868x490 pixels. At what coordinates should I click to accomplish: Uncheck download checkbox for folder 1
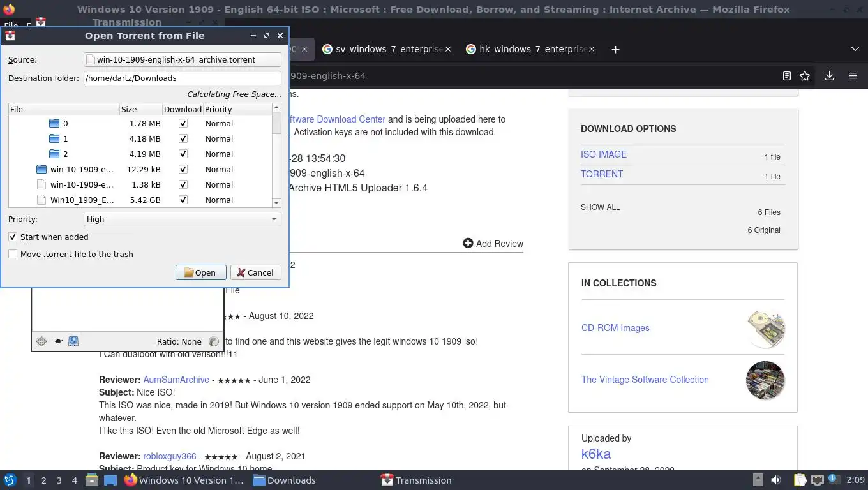[x=183, y=138]
